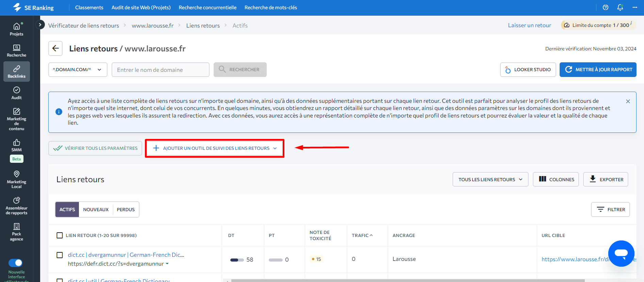Open Audit de site Web (Projets) menu
644x282 pixels.
pos(141,7)
